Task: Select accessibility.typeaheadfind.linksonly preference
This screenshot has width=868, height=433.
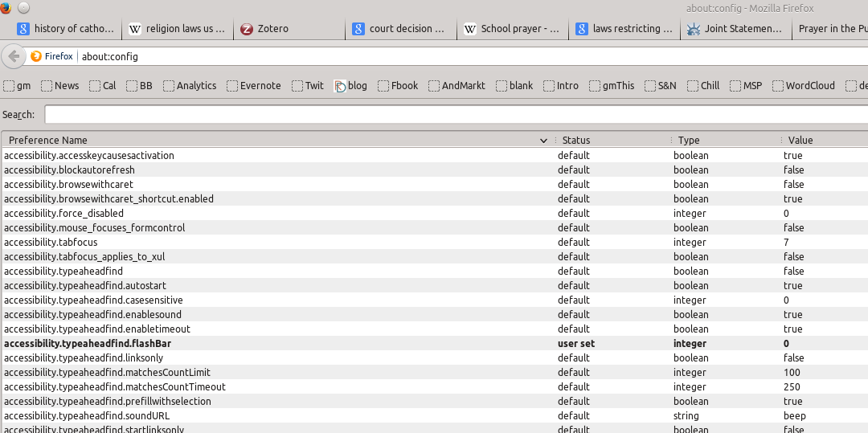Action: point(435,357)
